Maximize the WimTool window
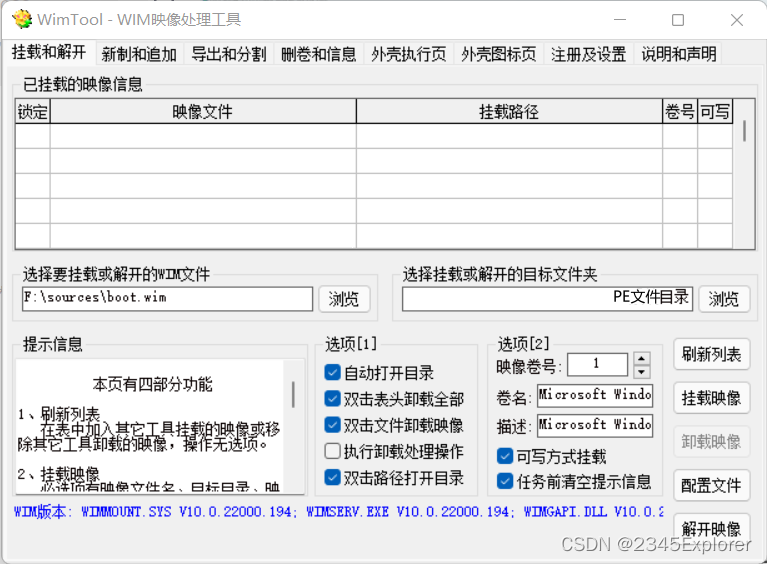This screenshot has width=767, height=564. [678, 20]
